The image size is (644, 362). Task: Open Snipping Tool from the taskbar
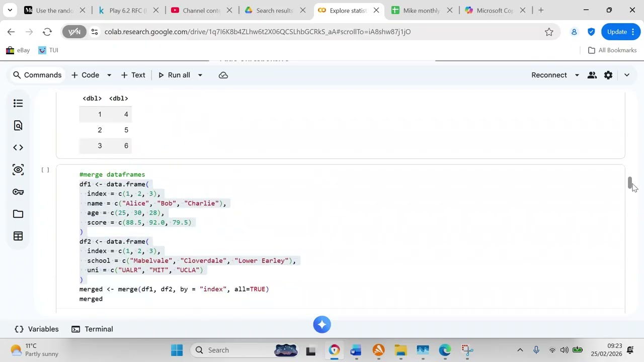tap(467, 350)
